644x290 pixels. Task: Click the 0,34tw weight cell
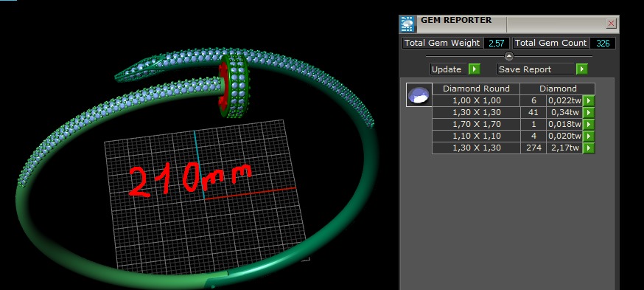pyautogui.click(x=564, y=112)
